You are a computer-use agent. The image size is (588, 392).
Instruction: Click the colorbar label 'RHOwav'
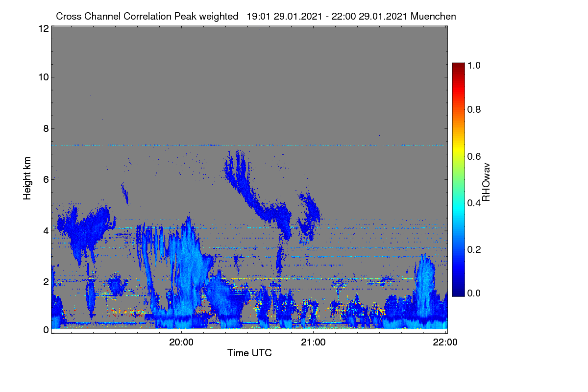coord(486,182)
